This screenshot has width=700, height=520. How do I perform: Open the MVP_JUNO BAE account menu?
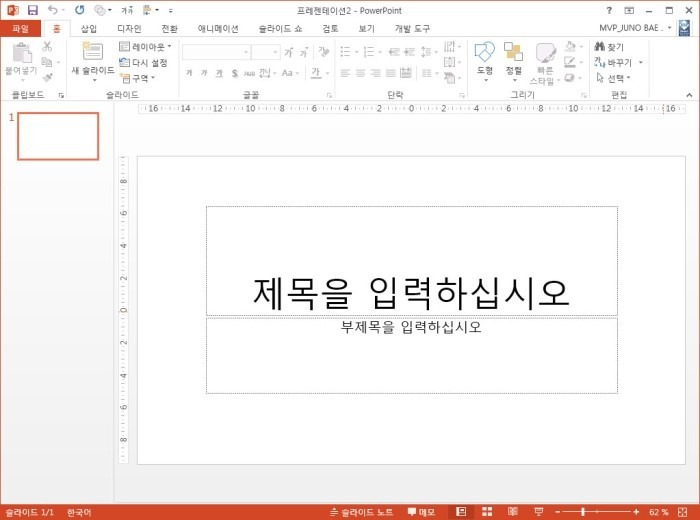point(635,28)
